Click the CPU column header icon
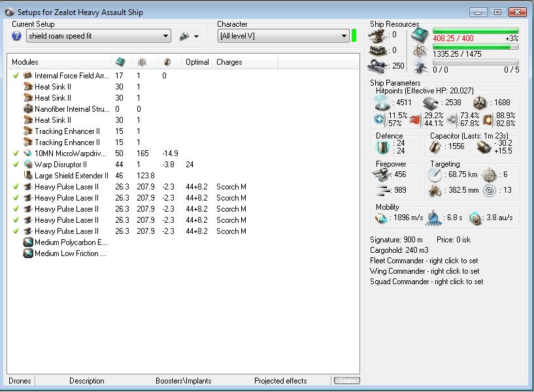Image resolution: width=534 pixels, height=392 pixels. (120, 62)
